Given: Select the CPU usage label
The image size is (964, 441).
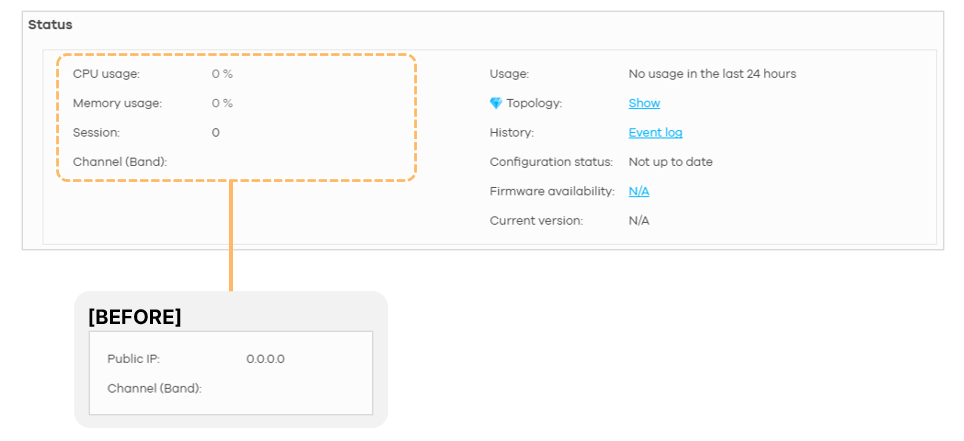Looking at the screenshot, I should pos(106,74).
